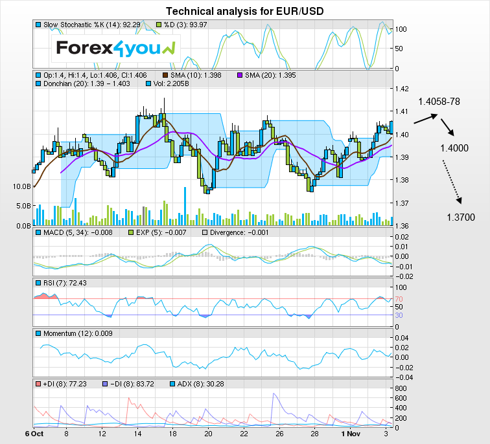Click the 'RSI (7): 72.43' label

click(x=65, y=283)
